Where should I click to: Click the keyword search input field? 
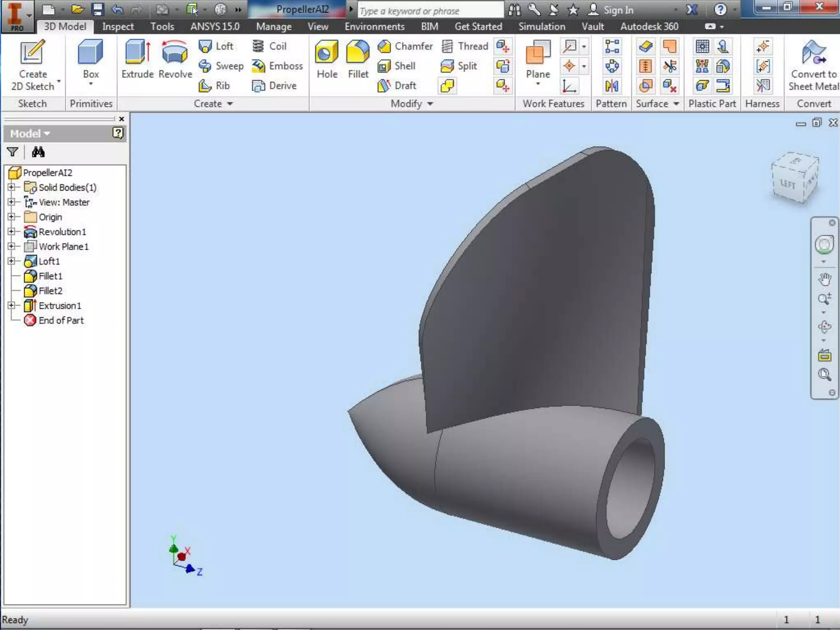430,11
